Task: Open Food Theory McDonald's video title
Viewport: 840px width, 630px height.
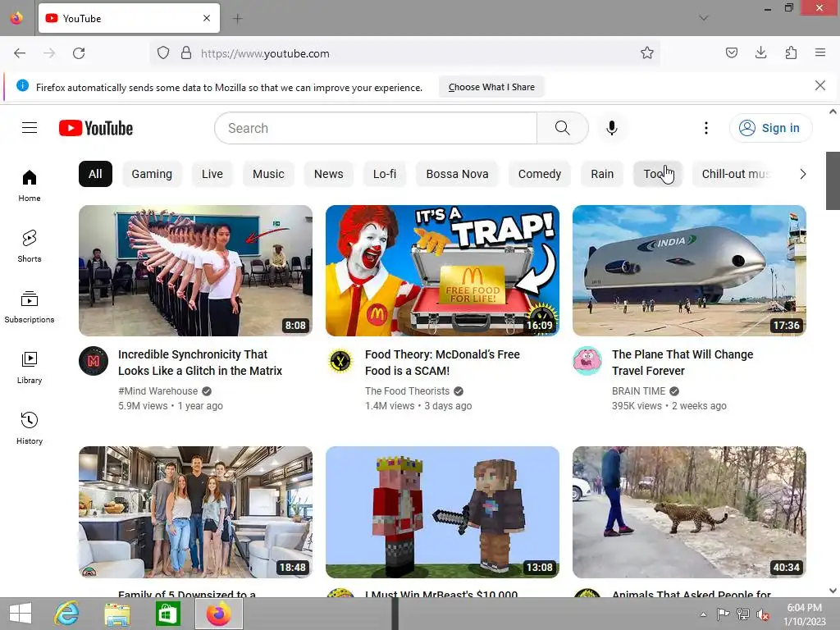Action: tap(442, 363)
